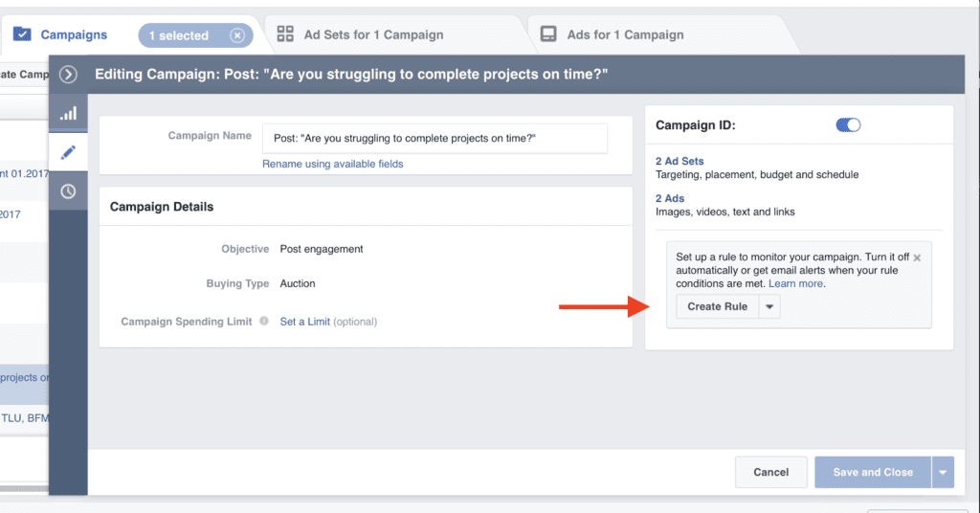Viewport: 980px width, 513px height.
Task: Click 'Rename using available fields' link
Action: [333, 164]
